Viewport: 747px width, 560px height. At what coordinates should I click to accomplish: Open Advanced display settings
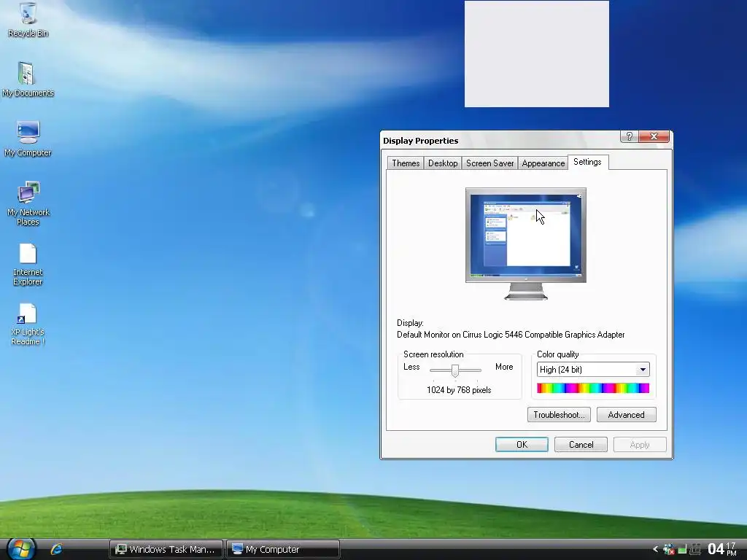[x=626, y=415]
